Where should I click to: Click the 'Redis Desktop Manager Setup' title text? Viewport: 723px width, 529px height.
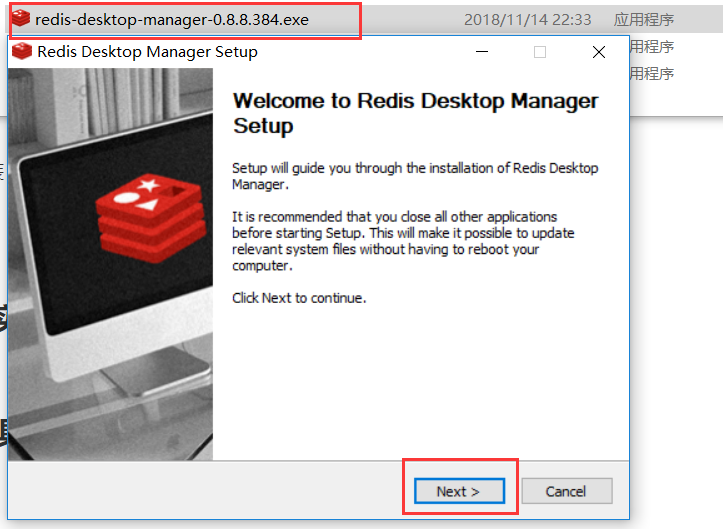coord(148,52)
